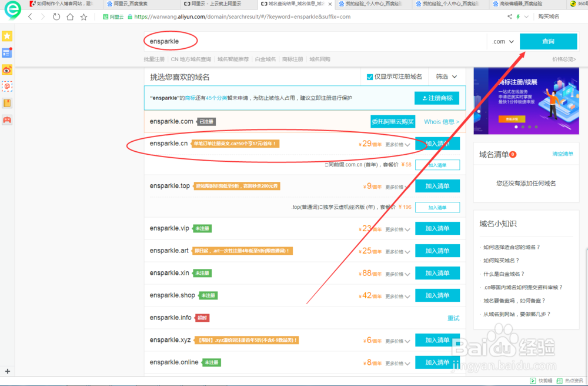Add the .com.cn bundle to the list
Screen dimensions: 588x386
[x=437, y=165]
